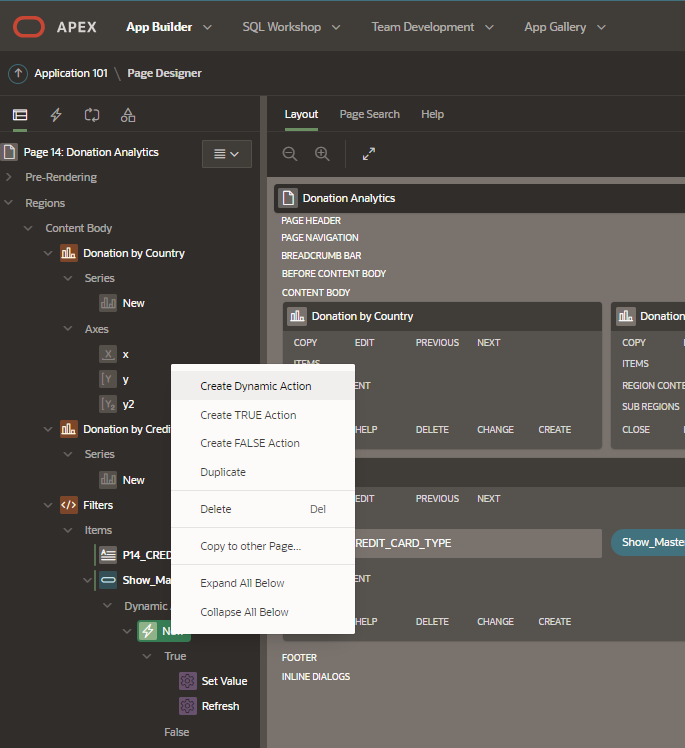The width and height of the screenshot is (685, 748).
Task: Click PAGE NAVIGATION position in layout
Action: click(x=320, y=238)
